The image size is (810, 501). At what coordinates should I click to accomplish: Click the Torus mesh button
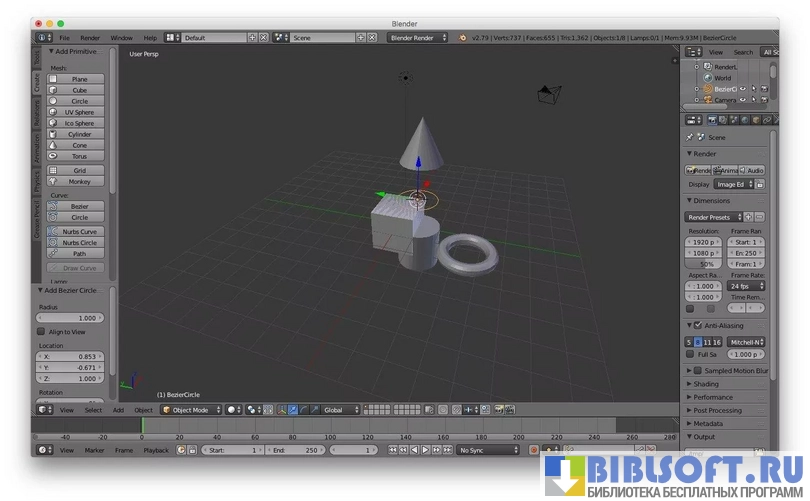point(79,156)
